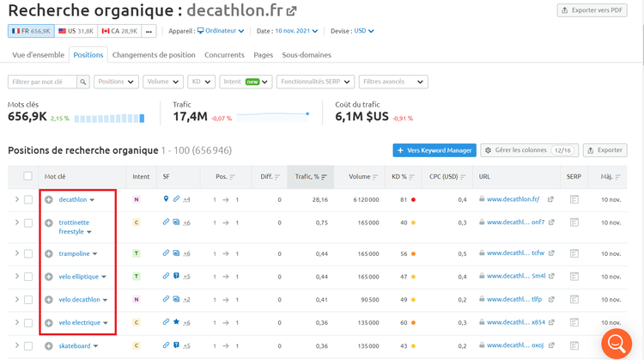View SERP snapshot for velo elliptique row

(x=574, y=277)
